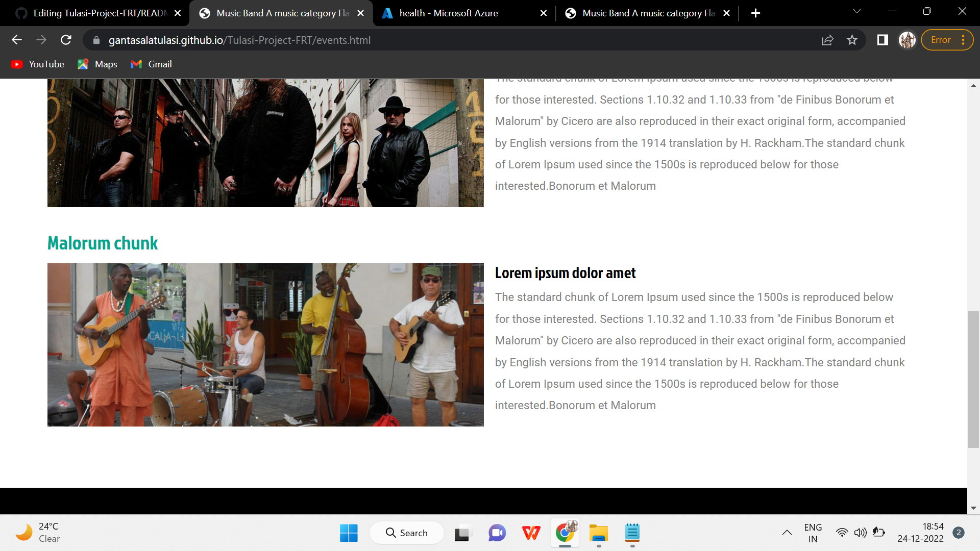Viewport: 980px width, 551px height.
Task: Toggle the browser side panel
Action: click(883, 40)
